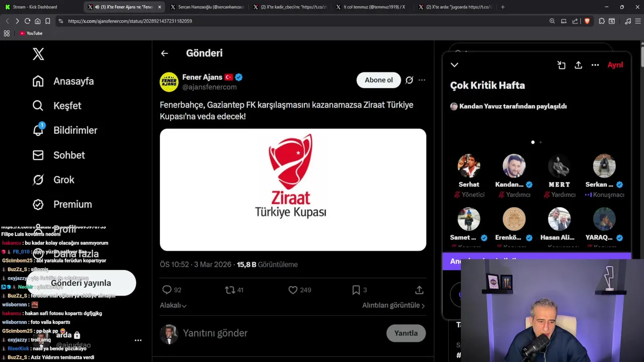644x362 pixels.
Task: Open Serkan speaker avatar in Space
Action: click(x=604, y=166)
